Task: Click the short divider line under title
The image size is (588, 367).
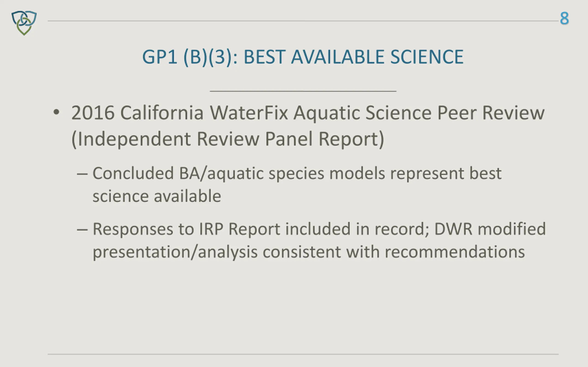Action: [x=303, y=91]
